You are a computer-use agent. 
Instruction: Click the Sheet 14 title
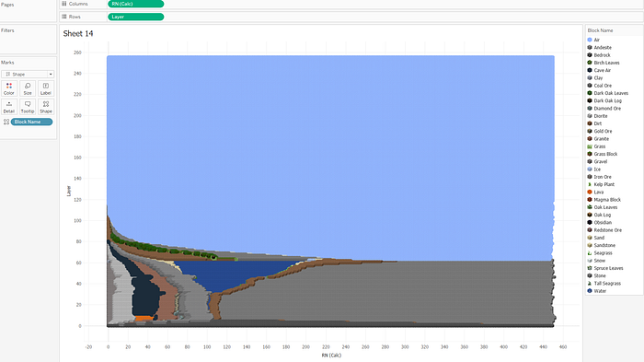tap(78, 34)
